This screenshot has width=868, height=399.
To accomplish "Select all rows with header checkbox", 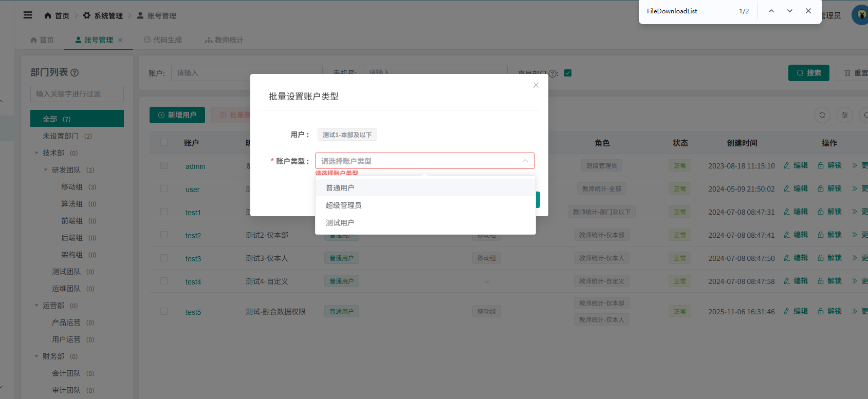I will pos(164,142).
